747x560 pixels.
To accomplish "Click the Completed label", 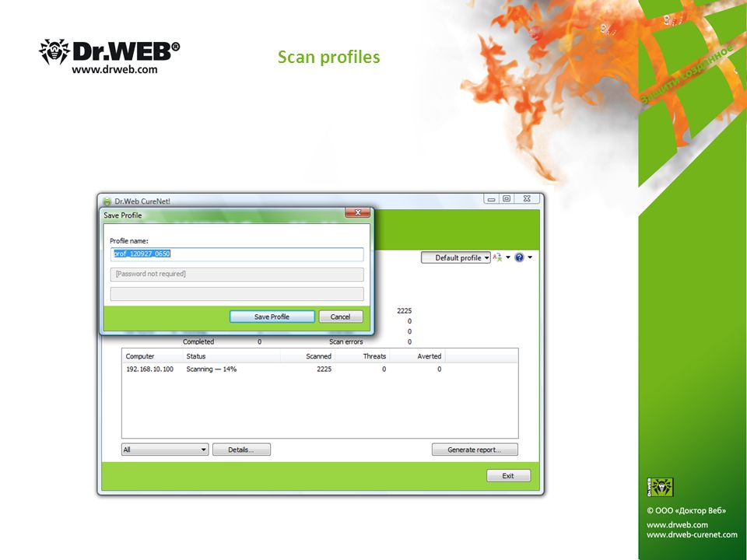I will [198, 342].
